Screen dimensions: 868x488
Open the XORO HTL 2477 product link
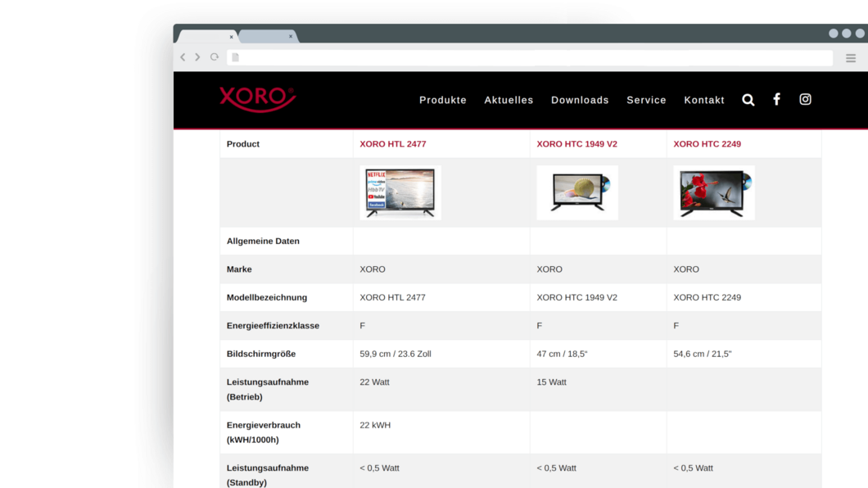[x=393, y=143]
